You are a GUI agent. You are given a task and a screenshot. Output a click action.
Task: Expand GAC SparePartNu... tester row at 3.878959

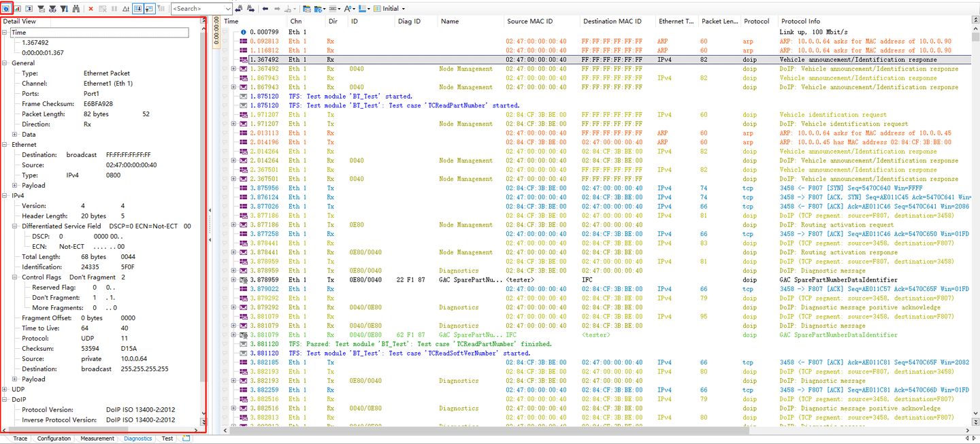click(x=234, y=280)
